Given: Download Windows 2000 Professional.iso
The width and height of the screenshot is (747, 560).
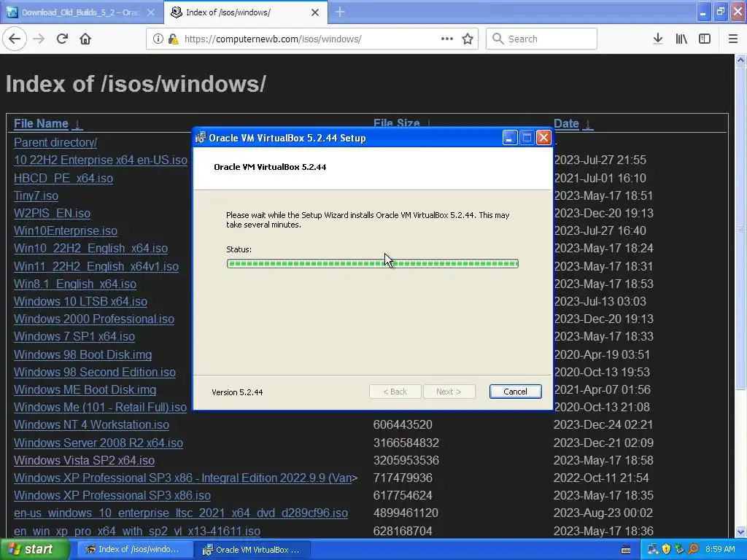Looking at the screenshot, I should coord(94,319).
